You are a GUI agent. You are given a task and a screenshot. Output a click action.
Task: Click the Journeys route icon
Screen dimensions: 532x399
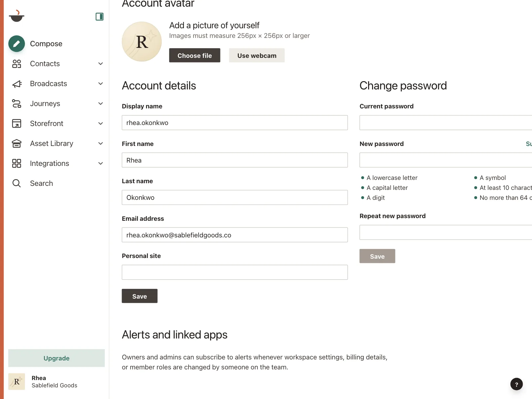[17, 103]
